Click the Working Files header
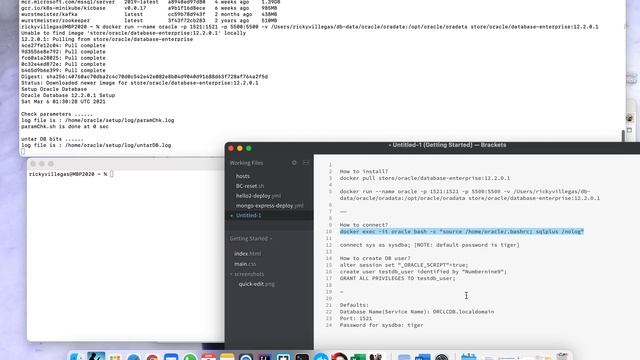This screenshot has height=360, width=640. (246, 162)
